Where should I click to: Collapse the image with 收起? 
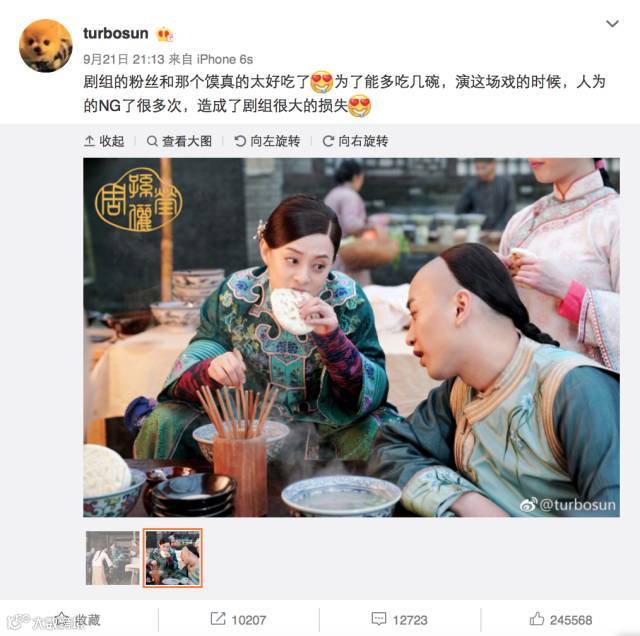point(104,141)
